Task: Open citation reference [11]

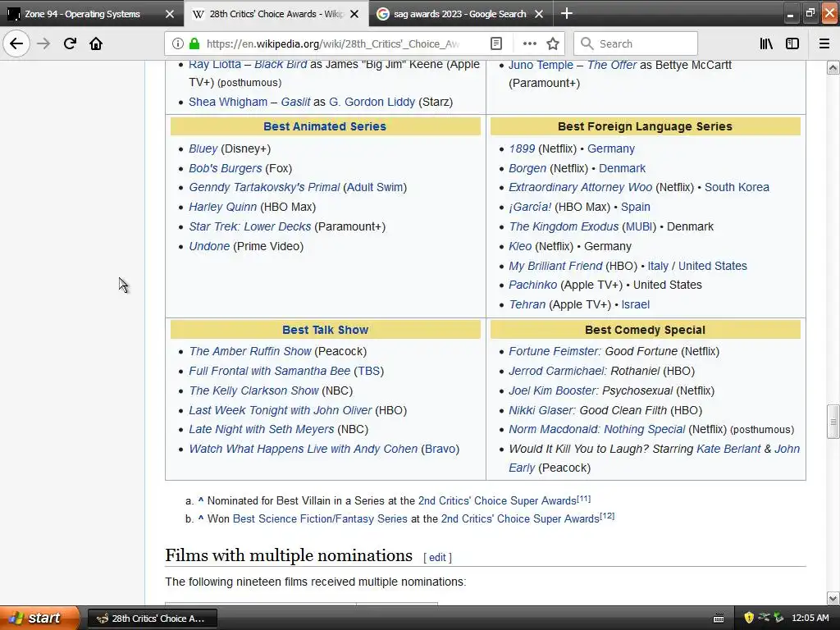Action: pos(583,499)
